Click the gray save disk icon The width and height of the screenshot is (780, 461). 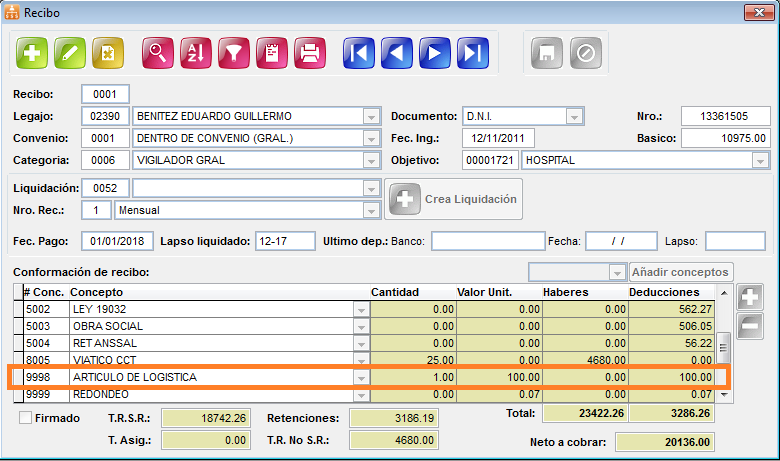coord(547,53)
